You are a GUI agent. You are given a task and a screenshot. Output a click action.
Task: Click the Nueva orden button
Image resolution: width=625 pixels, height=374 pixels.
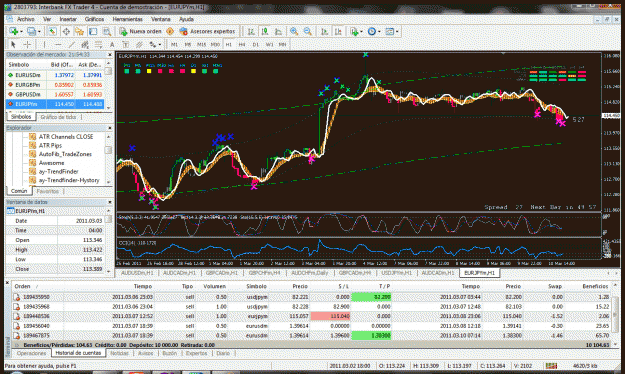[x=140, y=31]
